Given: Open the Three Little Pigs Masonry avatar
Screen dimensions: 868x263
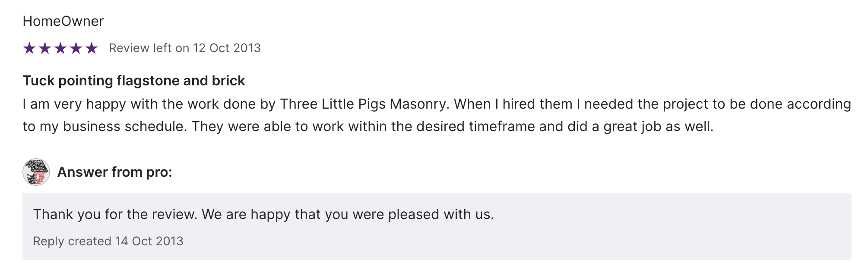Looking at the screenshot, I should (36, 172).
